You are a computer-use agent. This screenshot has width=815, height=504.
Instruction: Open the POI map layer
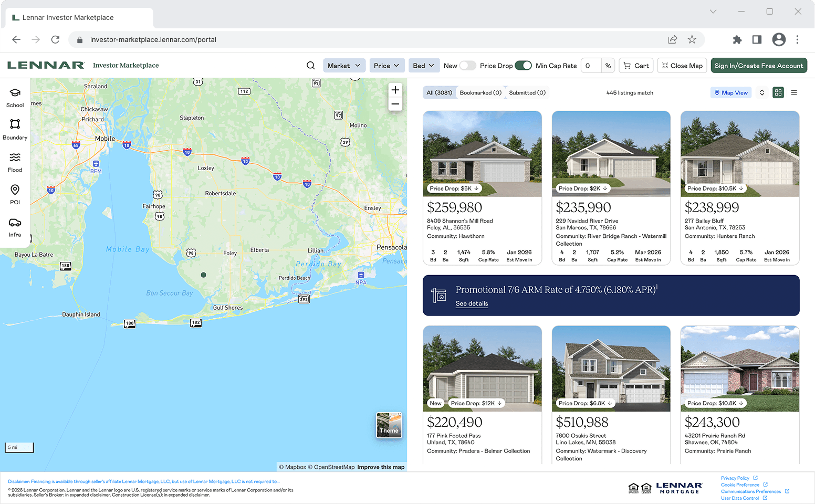[15, 194]
